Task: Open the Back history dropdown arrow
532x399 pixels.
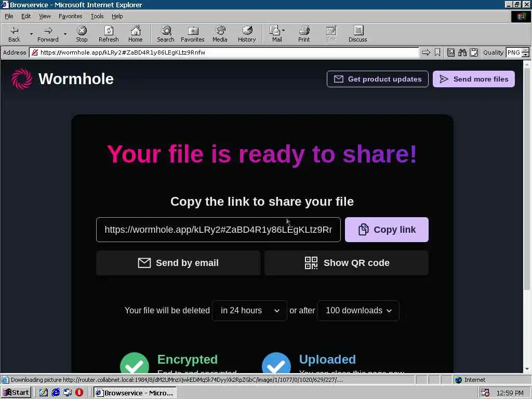Action: (x=31, y=34)
